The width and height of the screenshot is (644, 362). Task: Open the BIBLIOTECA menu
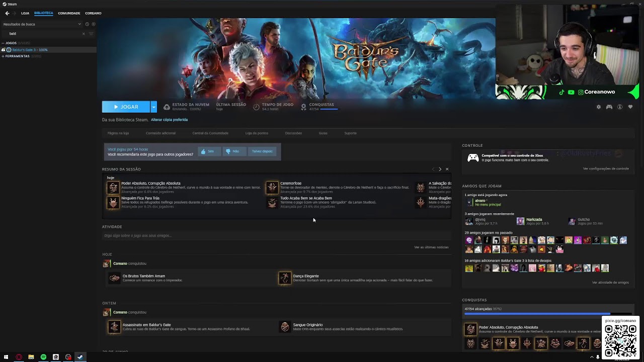click(44, 13)
